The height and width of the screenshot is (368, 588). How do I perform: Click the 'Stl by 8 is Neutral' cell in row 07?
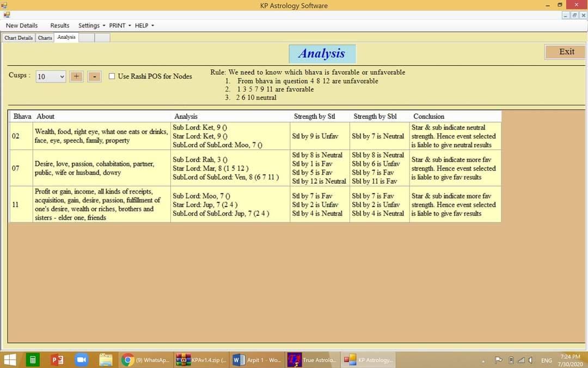tap(320, 168)
